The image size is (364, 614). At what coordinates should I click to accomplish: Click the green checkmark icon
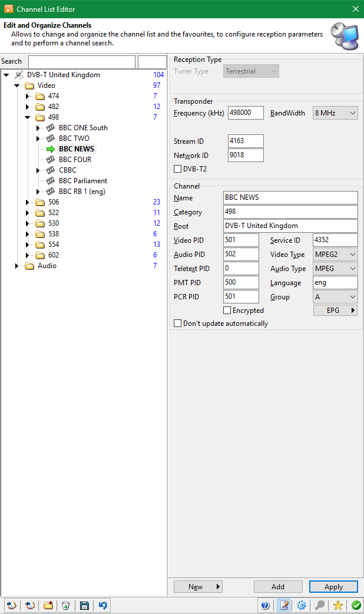pyautogui.click(x=356, y=605)
